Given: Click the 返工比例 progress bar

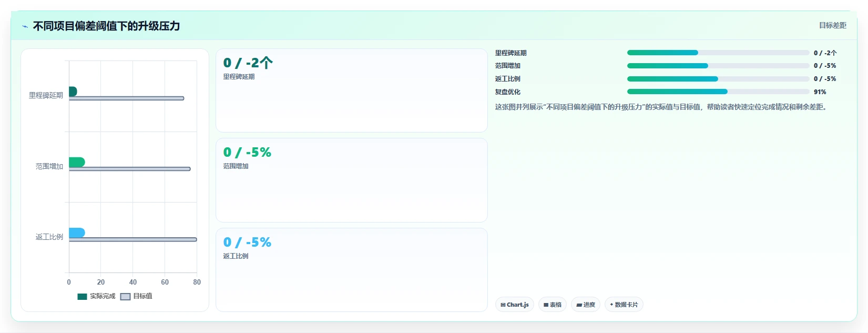Looking at the screenshot, I should pyautogui.click(x=718, y=79).
